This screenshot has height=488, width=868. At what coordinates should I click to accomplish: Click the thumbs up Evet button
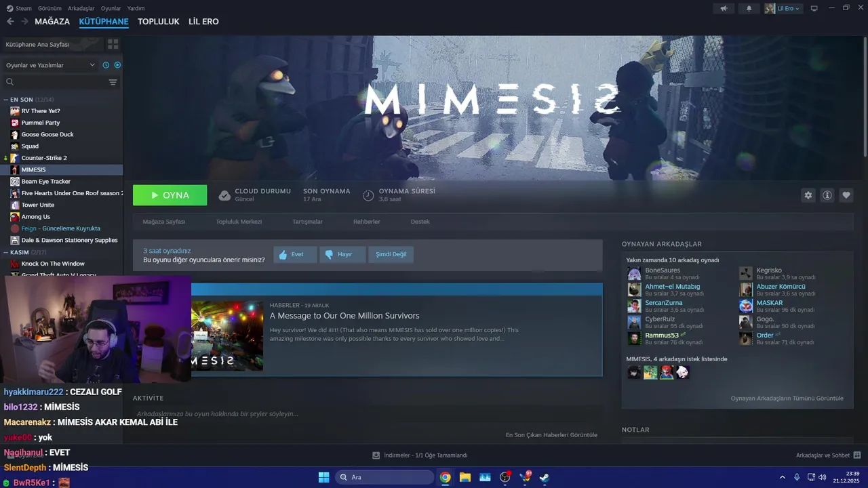(295, 254)
